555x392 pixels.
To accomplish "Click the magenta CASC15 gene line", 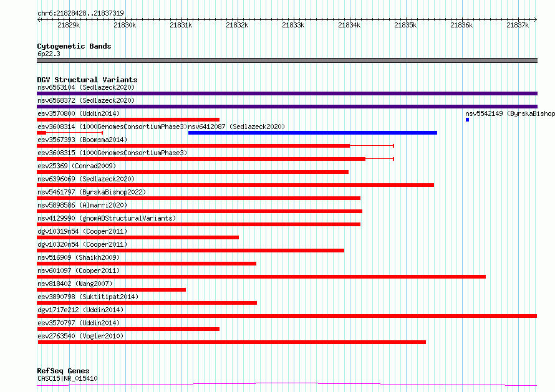I will [287, 385].
